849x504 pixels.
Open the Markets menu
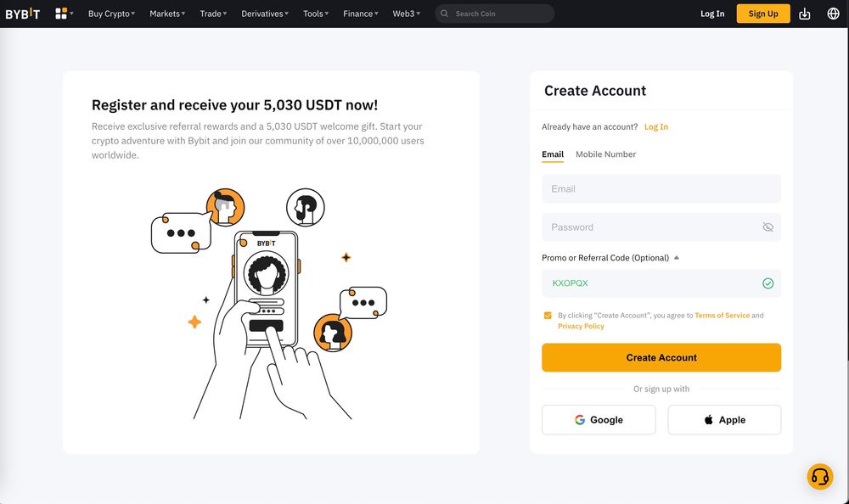(166, 14)
